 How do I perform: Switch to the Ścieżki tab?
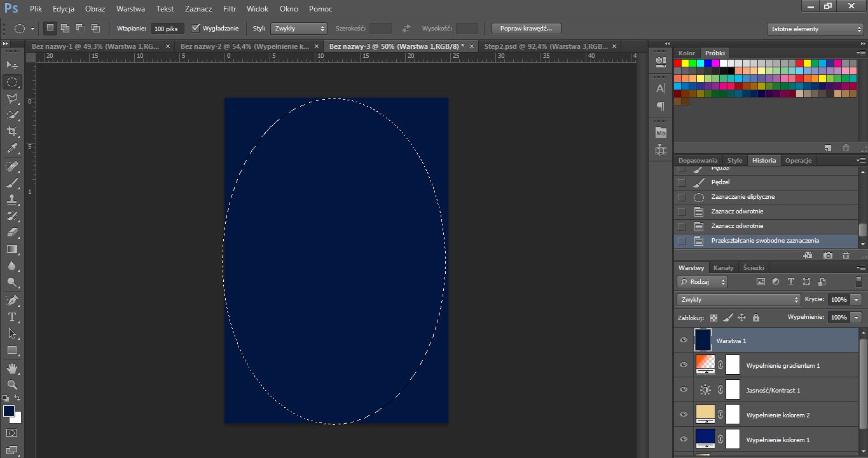tap(753, 267)
